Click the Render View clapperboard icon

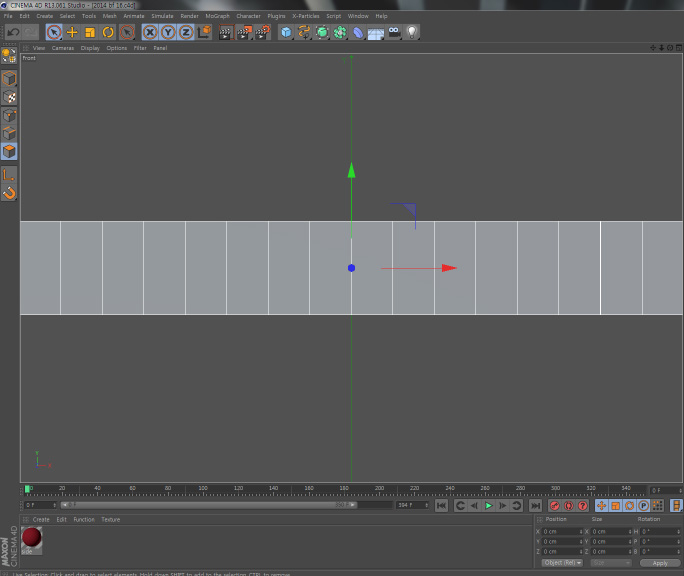coord(225,32)
